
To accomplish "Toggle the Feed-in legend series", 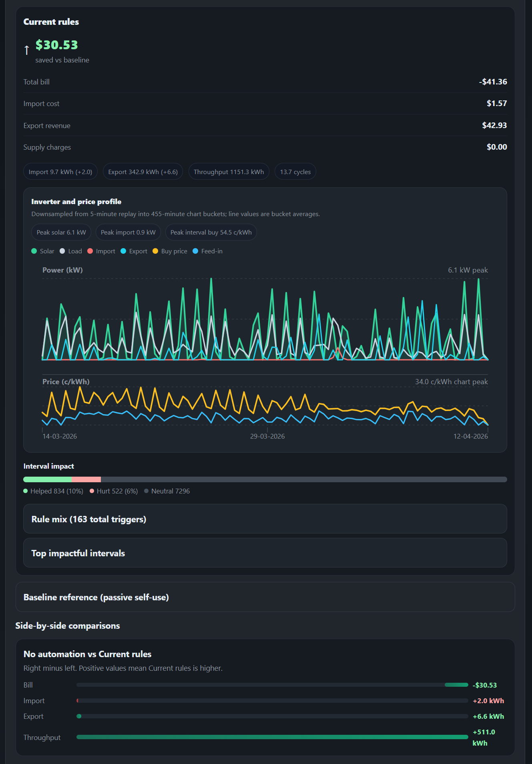I will point(208,251).
